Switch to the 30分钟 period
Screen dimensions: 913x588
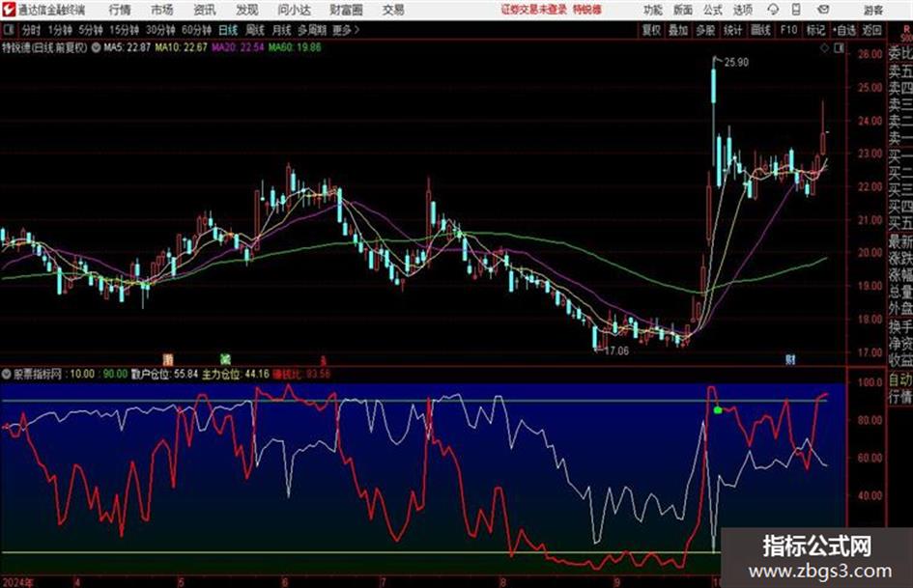pyautogui.click(x=160, y=30)
